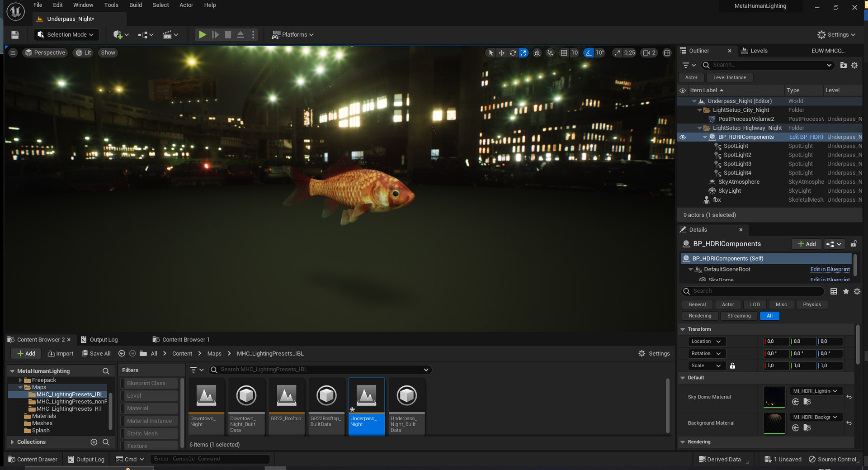The width and height of the screenshot is (868, 470).
Task: Click Edit BP_HDRI link in Outliner
Action: pos(806,137)
